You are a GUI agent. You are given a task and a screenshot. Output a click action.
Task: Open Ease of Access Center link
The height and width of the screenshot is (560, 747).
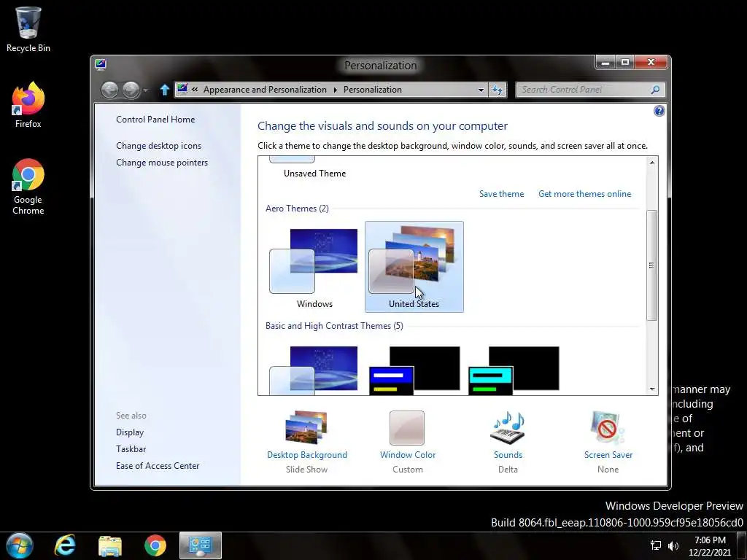pyautogui.click(x=158, y=466)
